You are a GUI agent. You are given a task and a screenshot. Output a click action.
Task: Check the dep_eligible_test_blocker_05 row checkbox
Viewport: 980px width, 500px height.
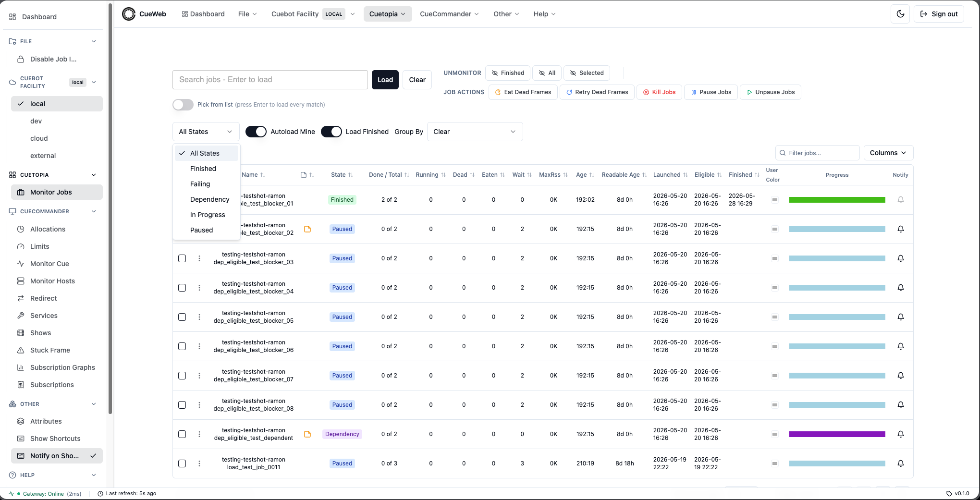(x=182, y=317)
